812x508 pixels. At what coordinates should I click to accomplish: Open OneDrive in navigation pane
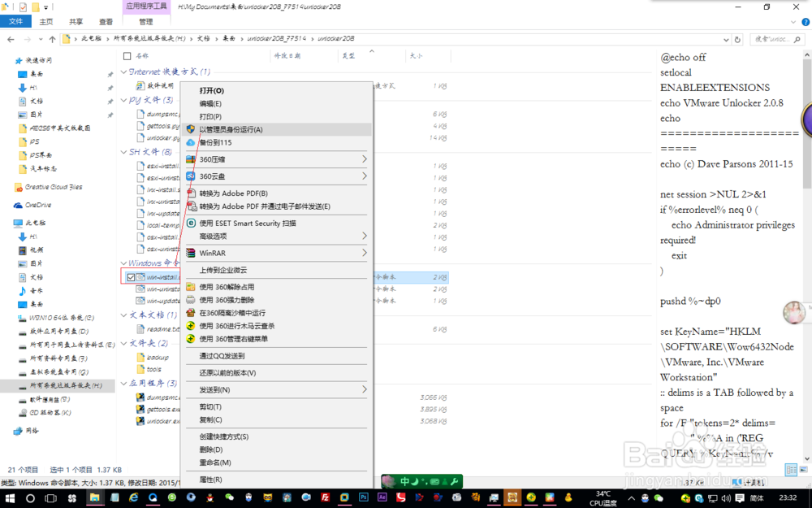coord(38,205)
